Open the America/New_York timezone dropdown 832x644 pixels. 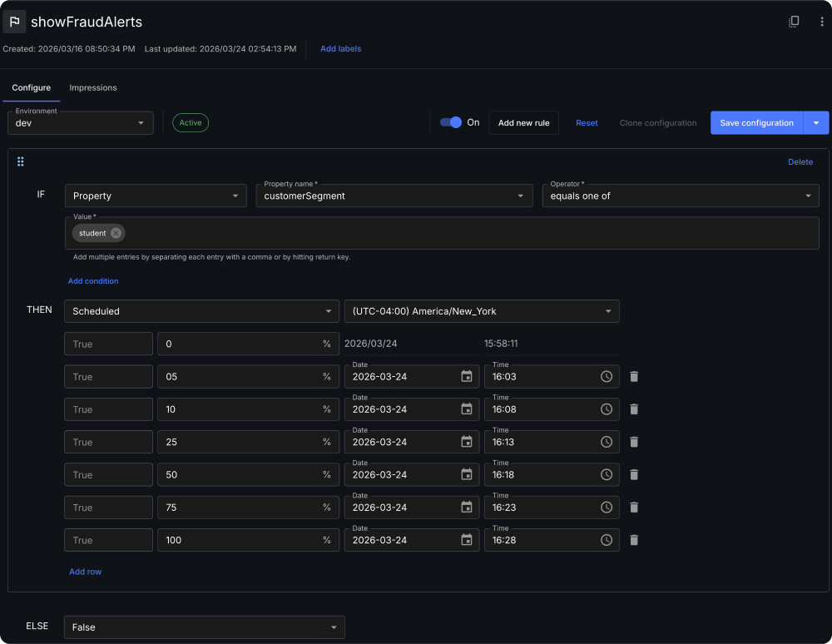coord(482,311)
